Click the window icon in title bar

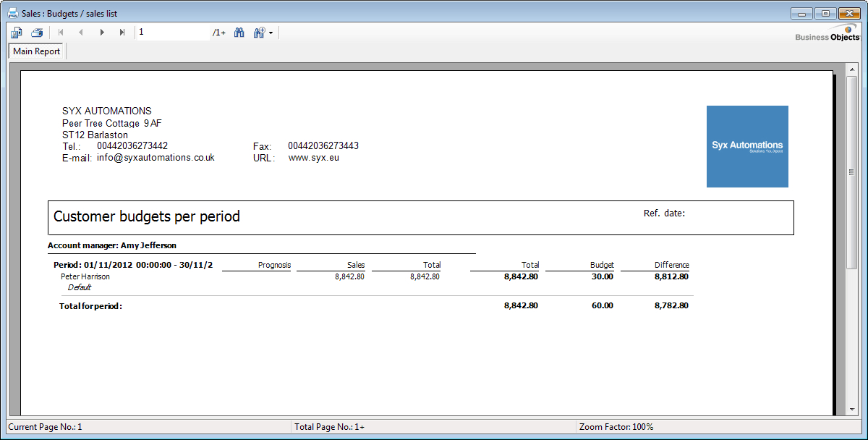tap(12, 13)
